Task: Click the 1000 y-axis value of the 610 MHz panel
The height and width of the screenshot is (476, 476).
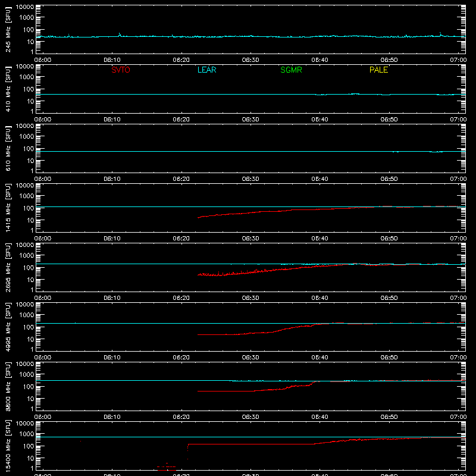Action: [x=27, y=136]
